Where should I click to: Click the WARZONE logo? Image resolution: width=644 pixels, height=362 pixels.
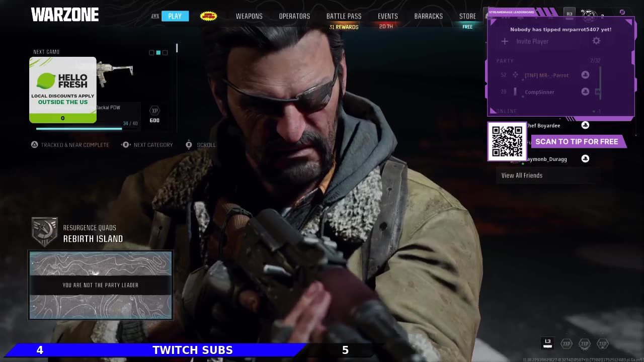coord(65,15)
